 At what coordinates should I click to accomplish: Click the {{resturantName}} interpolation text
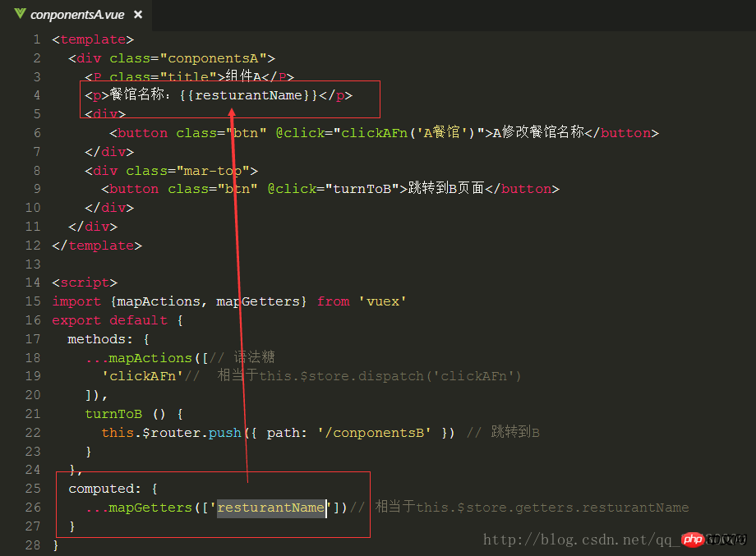point(249,95)
